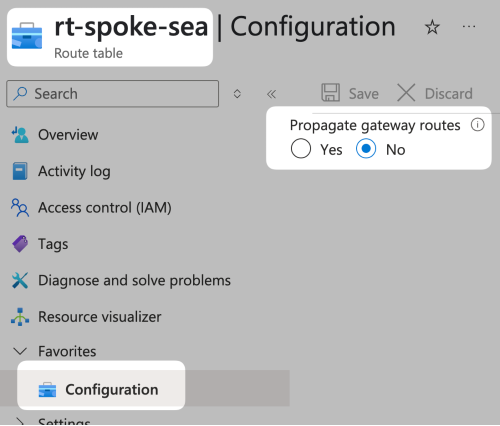Click the route table briefcase icon in header
This screenshot has height=426, width=500.
click(x=27, y=36)
